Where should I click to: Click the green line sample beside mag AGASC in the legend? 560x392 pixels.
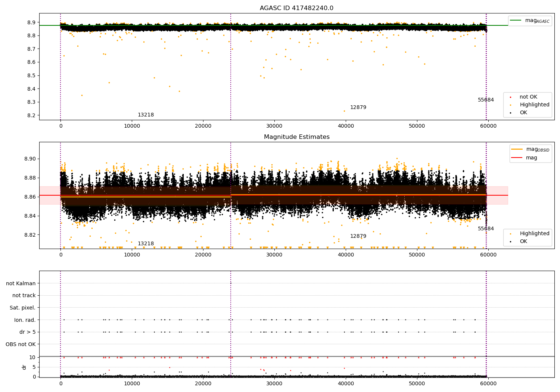[516, 21]
